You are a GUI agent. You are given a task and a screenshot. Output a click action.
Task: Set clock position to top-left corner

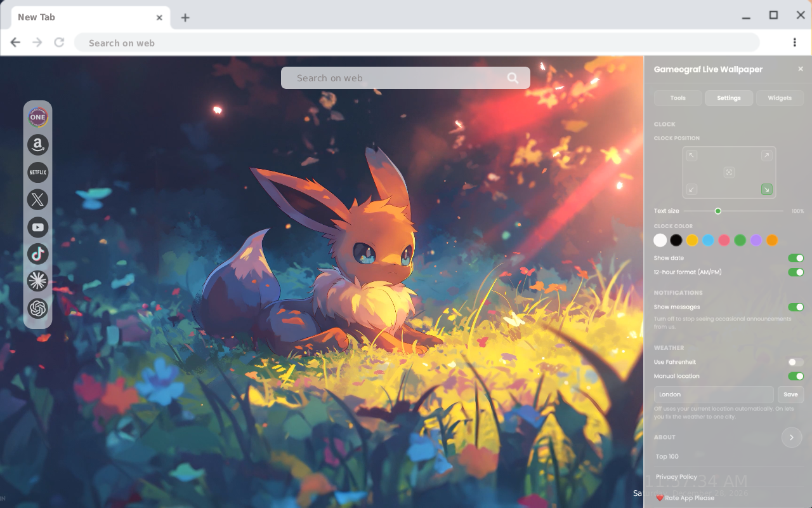tap(691, 156)
